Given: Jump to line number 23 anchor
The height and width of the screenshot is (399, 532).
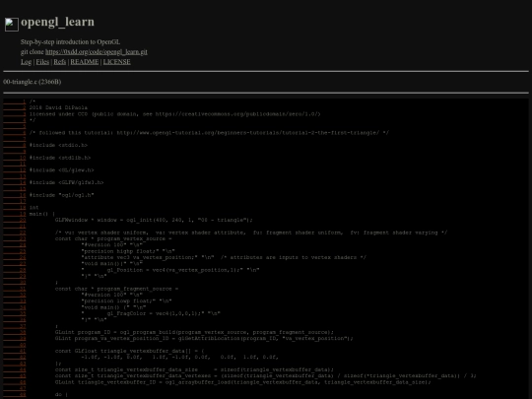Looking at the screenshot, I should point(15,238).
